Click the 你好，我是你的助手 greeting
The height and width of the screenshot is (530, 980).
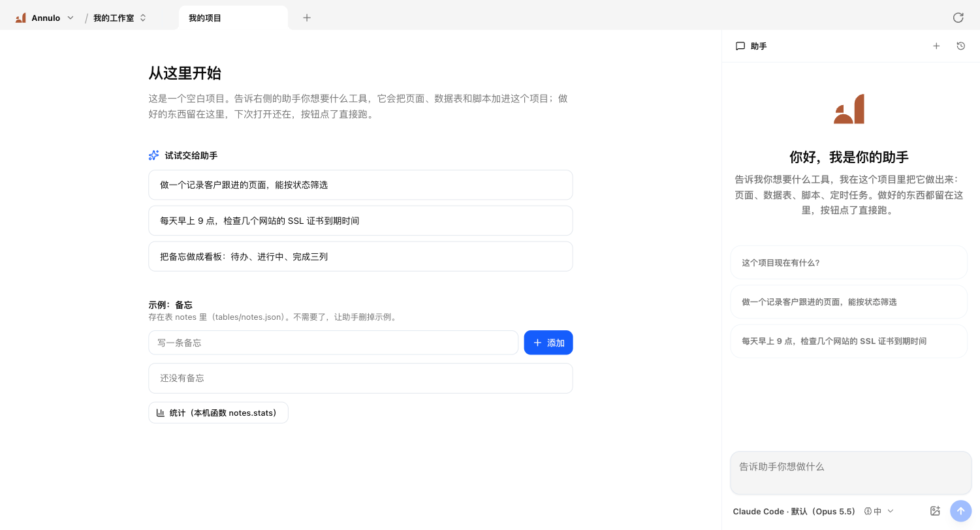point(849,157)
